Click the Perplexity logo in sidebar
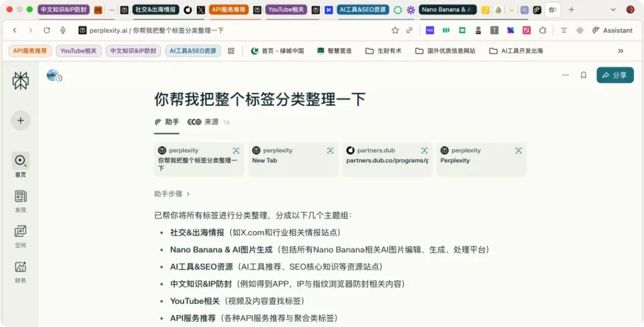644x327 pixels. [x=21, y=80]
